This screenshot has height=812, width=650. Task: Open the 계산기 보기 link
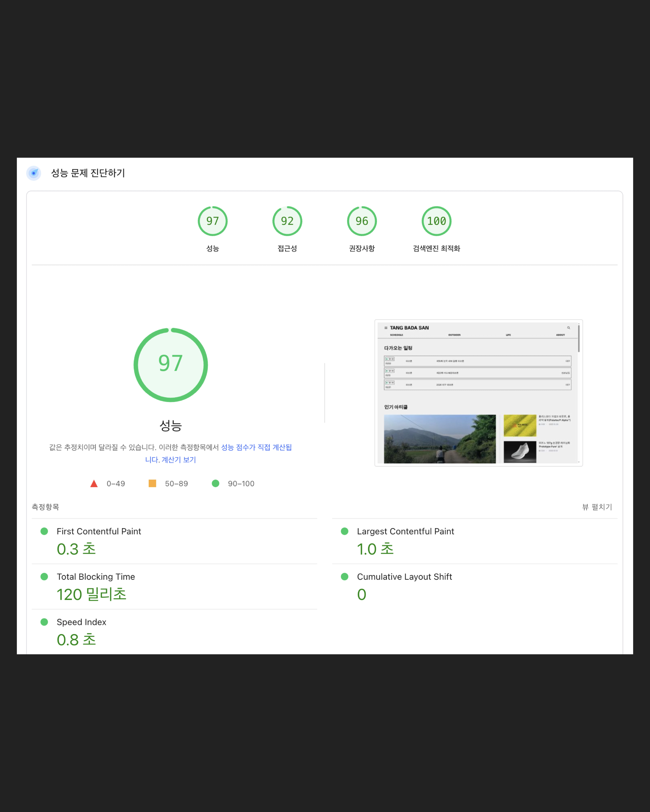[x=179, y=460]
